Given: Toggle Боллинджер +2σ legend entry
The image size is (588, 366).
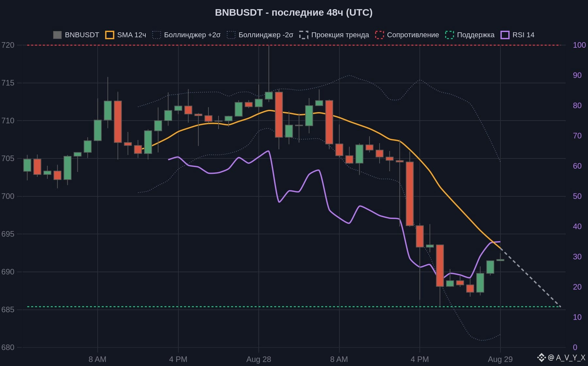Looking at the screenshot, I should tap(187, 35).
